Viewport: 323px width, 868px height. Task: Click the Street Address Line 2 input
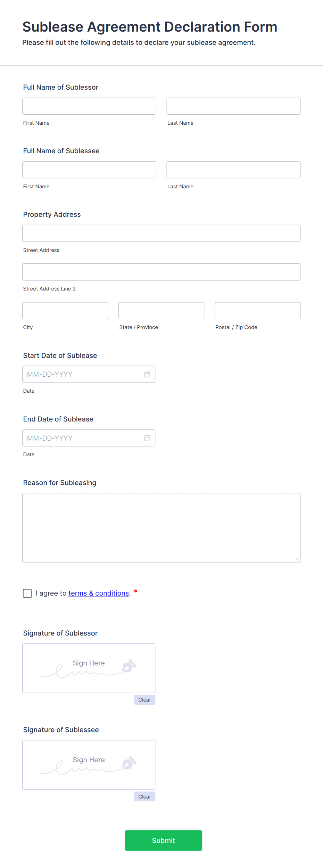(x=161, y=272)
